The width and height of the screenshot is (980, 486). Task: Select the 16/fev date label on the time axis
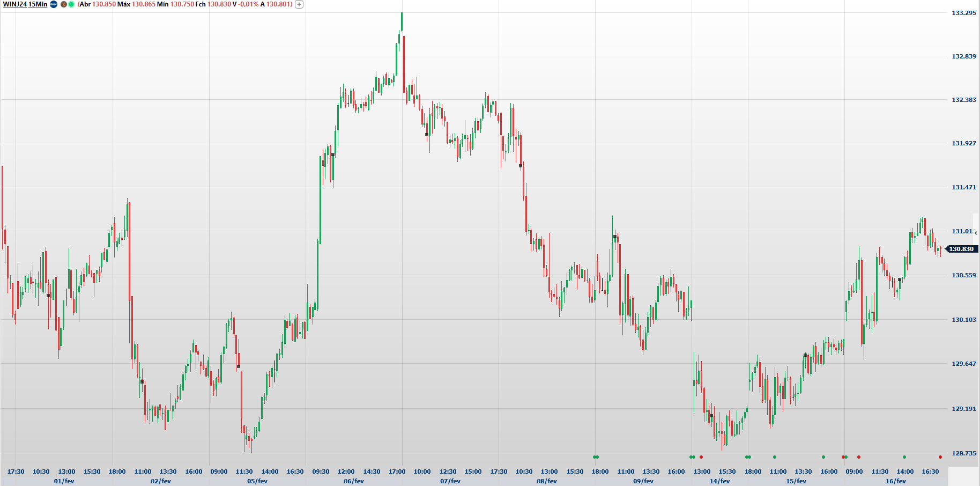895,481
